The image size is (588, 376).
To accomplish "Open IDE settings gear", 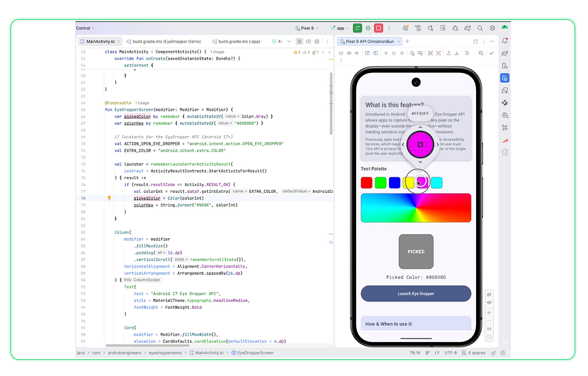I will coord(492,28).
